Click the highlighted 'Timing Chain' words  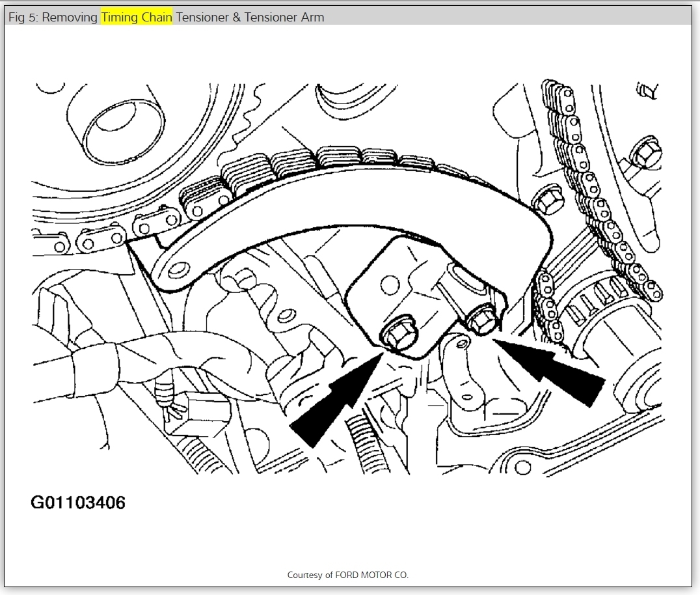pos(137,17)
